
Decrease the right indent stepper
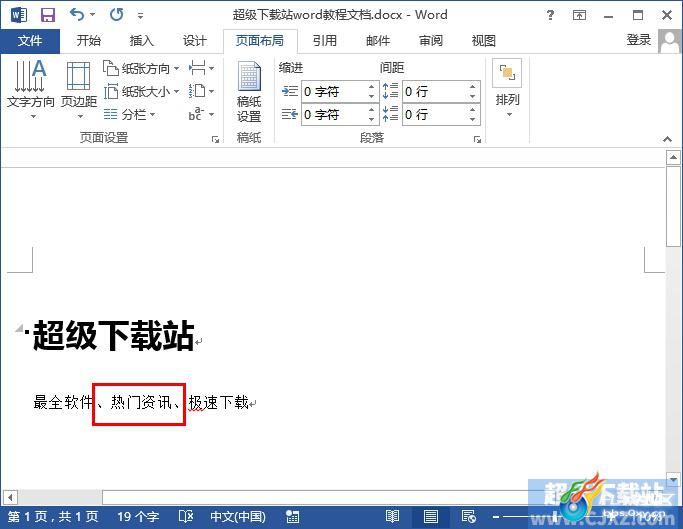point(371,119)
